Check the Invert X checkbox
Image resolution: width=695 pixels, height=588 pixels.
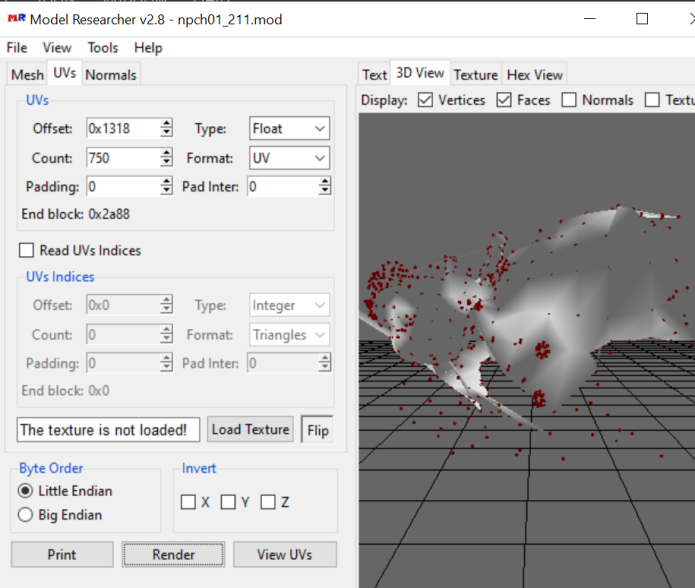click(x=188, y=502)
